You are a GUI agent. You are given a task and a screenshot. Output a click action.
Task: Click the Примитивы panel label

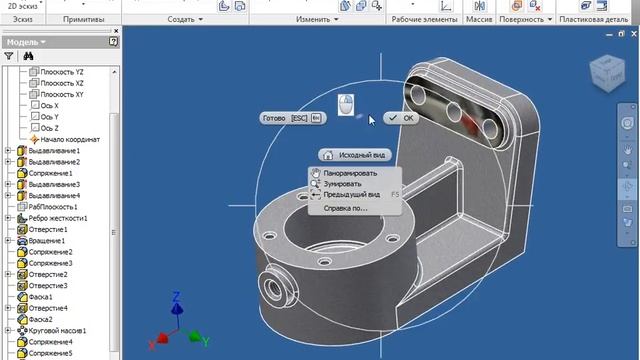(84, 19)
